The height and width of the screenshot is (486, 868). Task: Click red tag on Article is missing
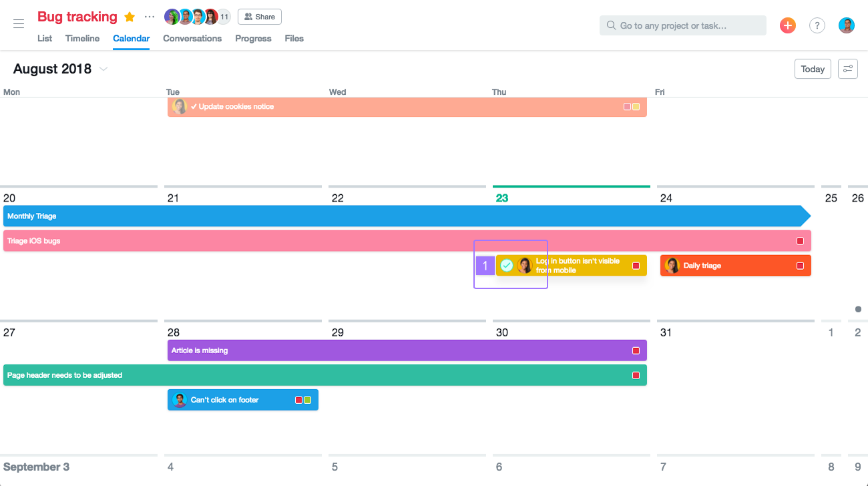click(x=636, y=350)
